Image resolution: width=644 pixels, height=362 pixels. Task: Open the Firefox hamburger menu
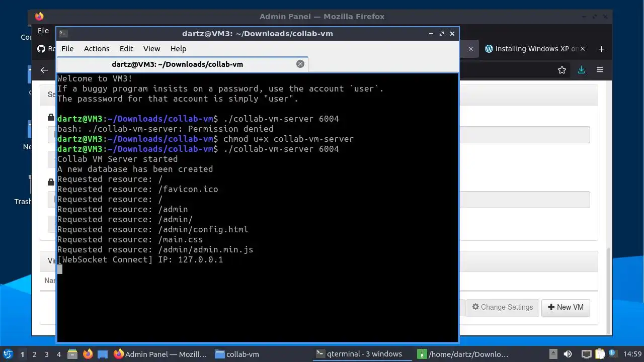point(600,70)
